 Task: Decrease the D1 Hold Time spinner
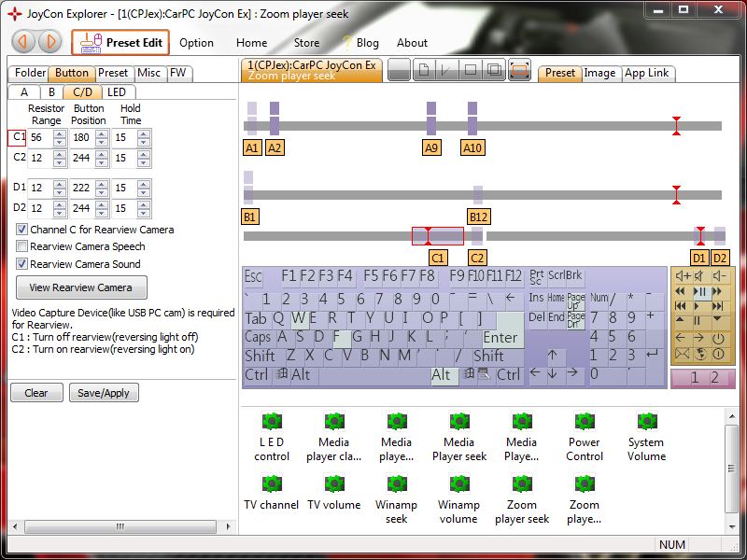tap(144, 192)
